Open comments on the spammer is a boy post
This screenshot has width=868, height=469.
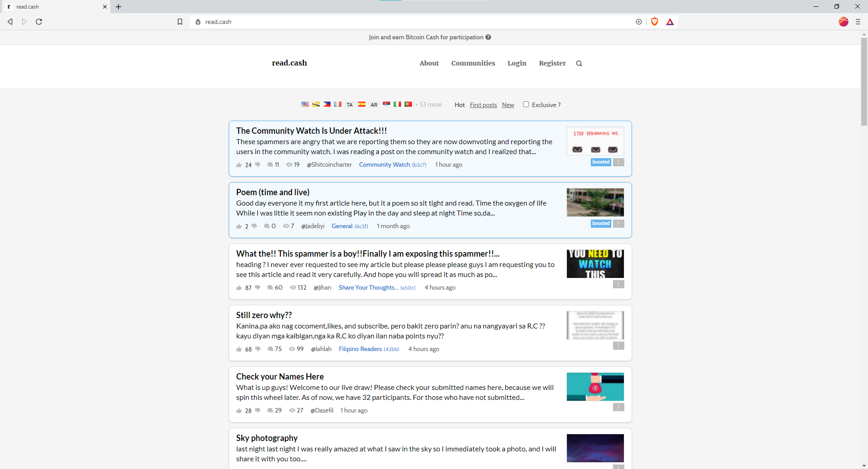coord(275,288)
